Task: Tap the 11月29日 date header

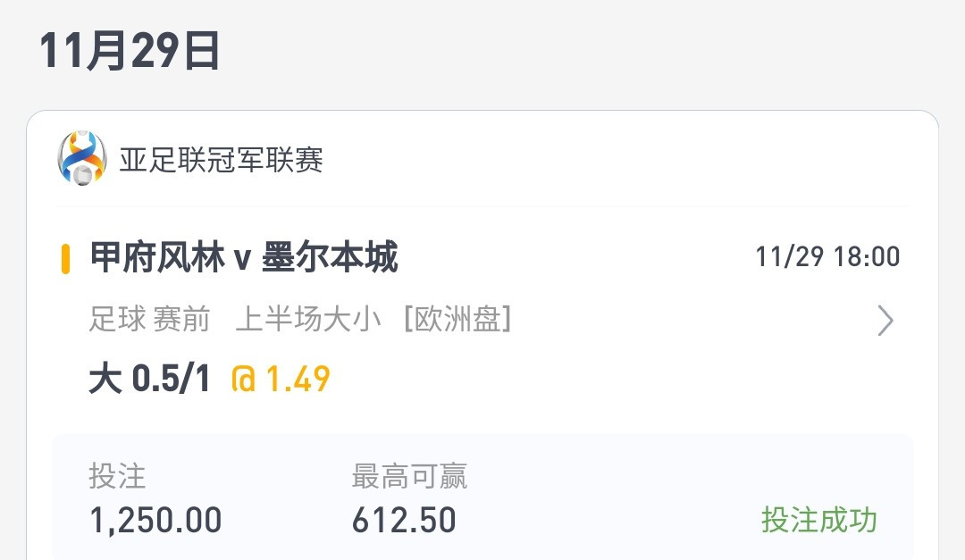Action: coord(130,50)
